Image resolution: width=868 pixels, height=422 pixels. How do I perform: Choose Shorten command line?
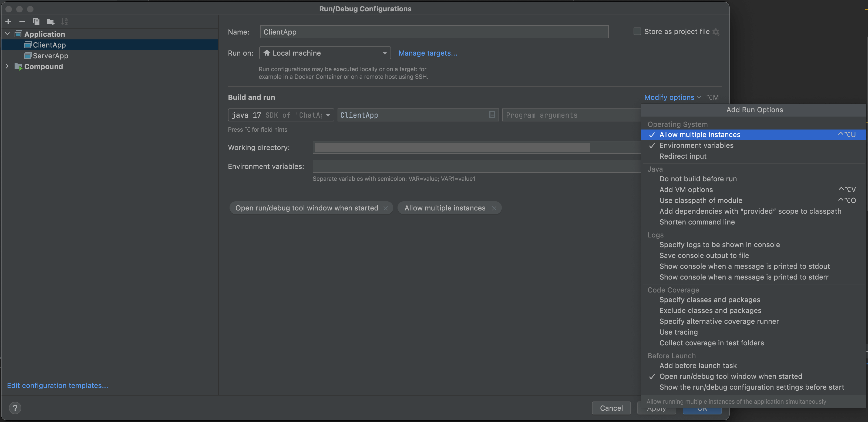(x=753, y=222)
